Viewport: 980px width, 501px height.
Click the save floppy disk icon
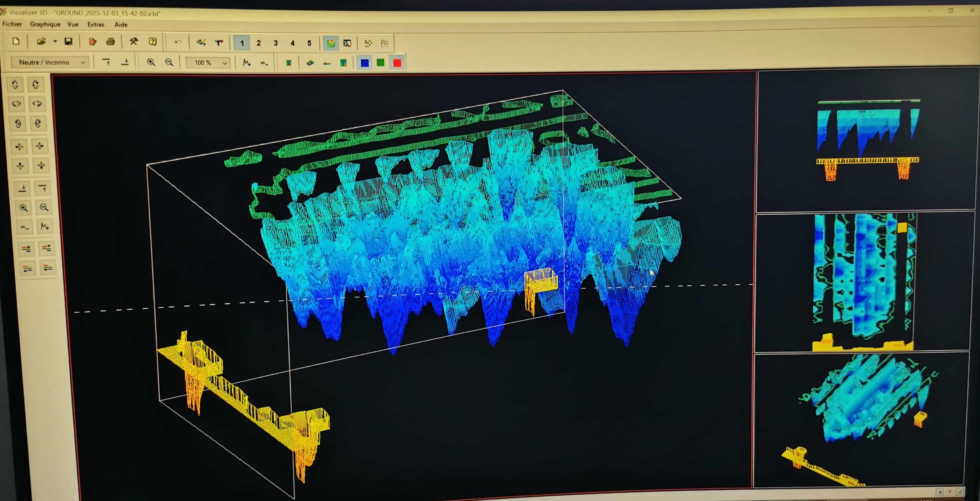point(69,41)
